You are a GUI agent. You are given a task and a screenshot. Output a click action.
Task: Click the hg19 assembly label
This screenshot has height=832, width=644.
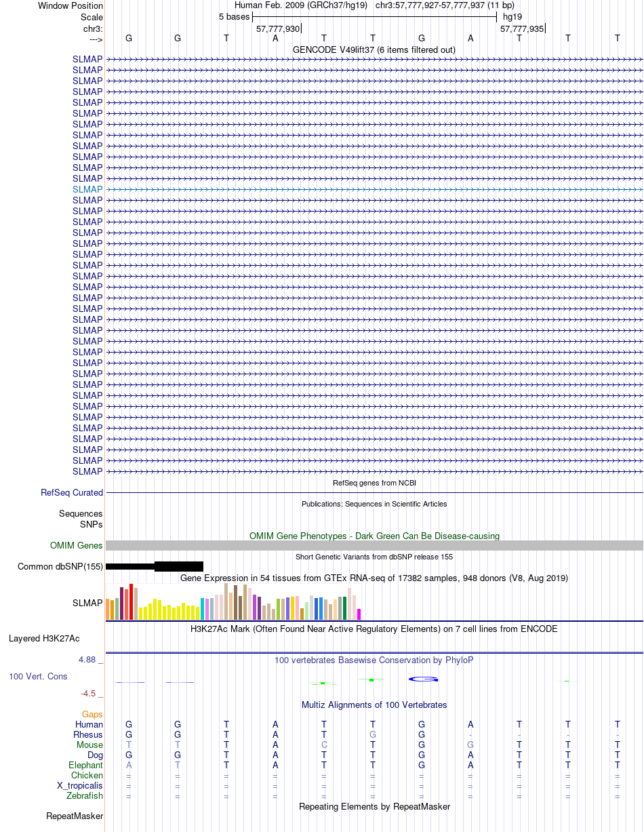pyautogui.click(x=512, y=17)
